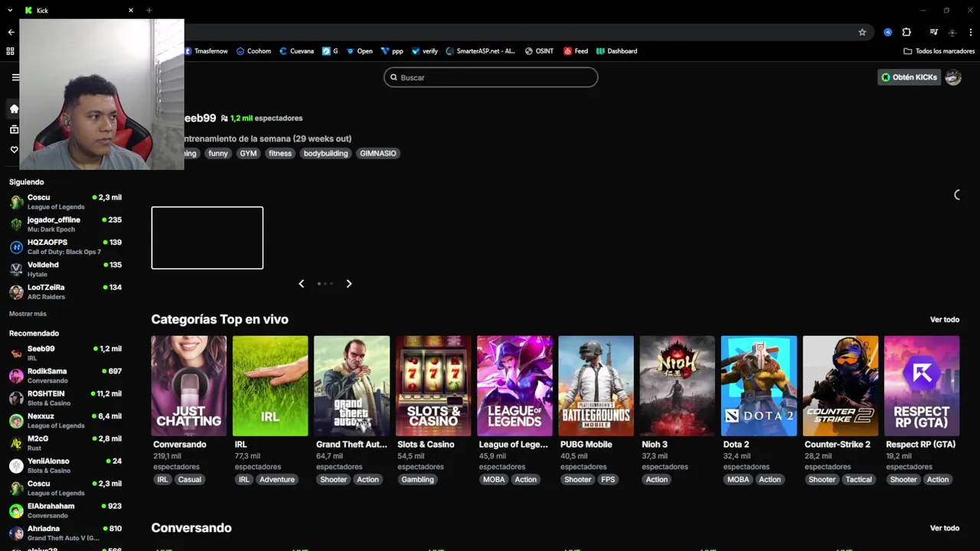Open the OSINT bookmark
Screen dimensions: 980x551
click(539, 51)
